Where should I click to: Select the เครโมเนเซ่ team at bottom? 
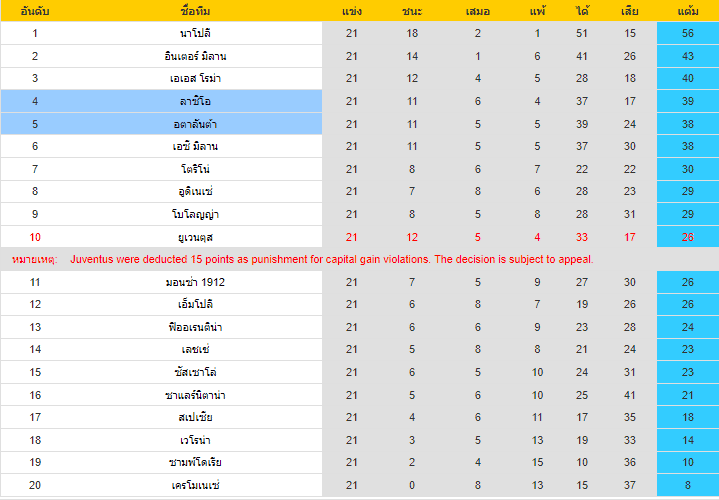pos(195,485)
